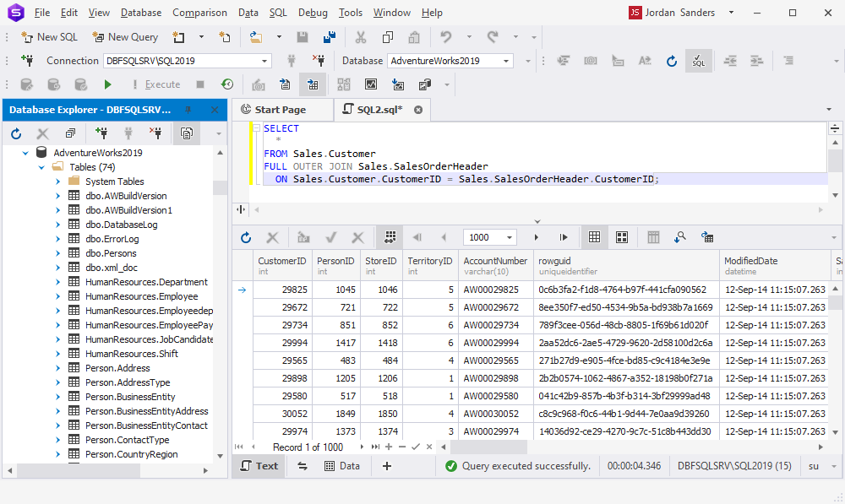Screen dimensions: 845x504
Task: Pin the Database Explorer panel
Action: pos(188,110)
